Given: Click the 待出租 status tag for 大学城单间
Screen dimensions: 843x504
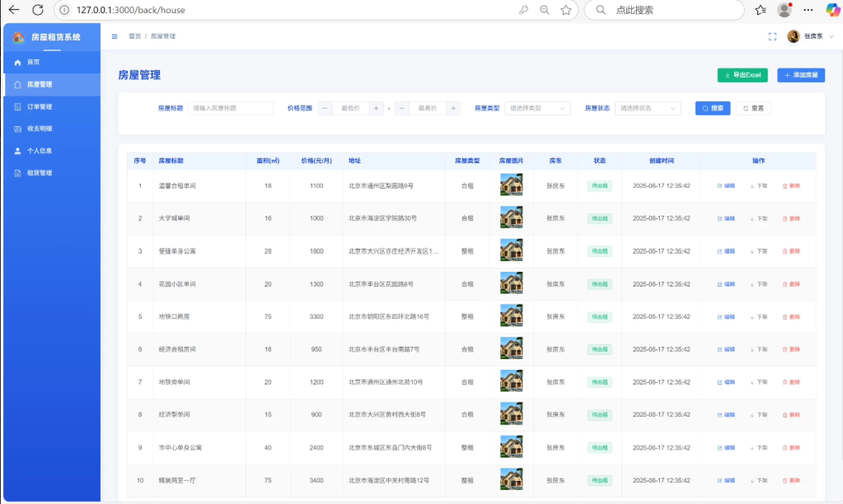Looking at the screenshot, I should coord(599,219).
